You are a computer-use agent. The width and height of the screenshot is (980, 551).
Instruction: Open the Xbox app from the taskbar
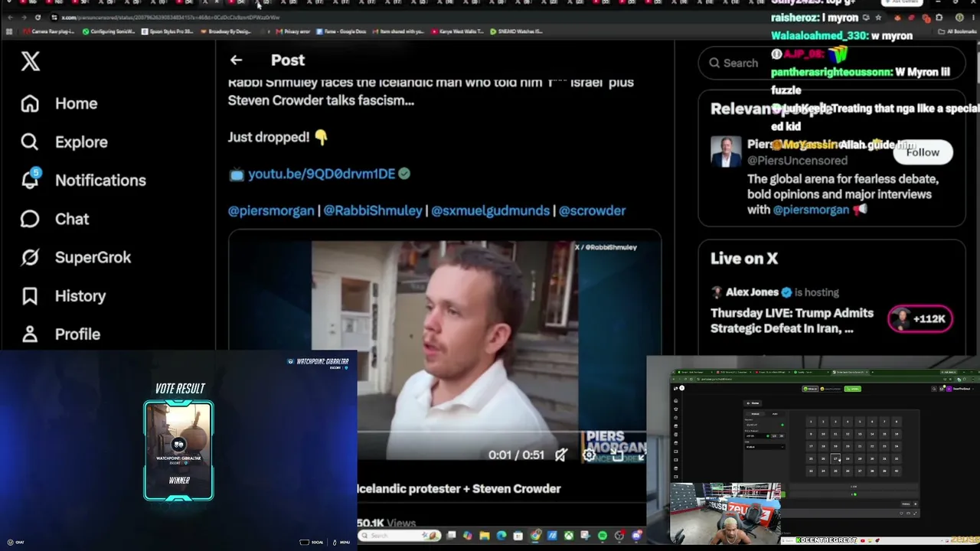(569, 536)
